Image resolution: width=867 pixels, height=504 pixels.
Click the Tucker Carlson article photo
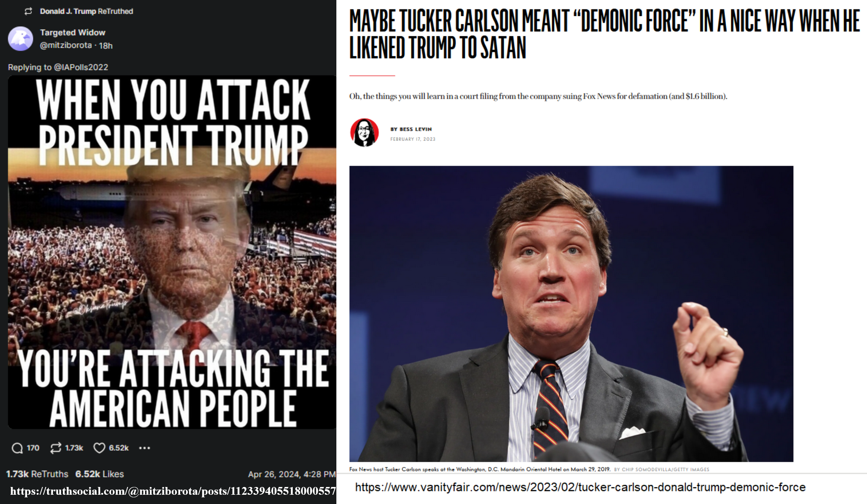coord(571,314)
